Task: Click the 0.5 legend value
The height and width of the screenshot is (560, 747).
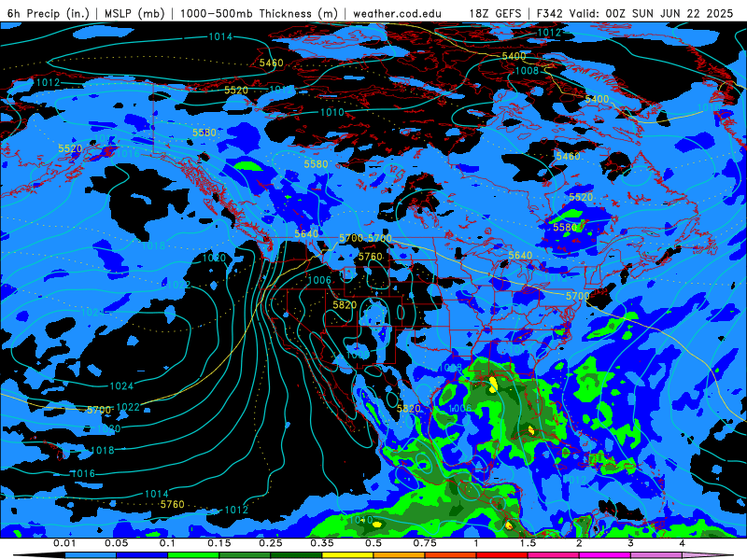Action: (373, 543)
